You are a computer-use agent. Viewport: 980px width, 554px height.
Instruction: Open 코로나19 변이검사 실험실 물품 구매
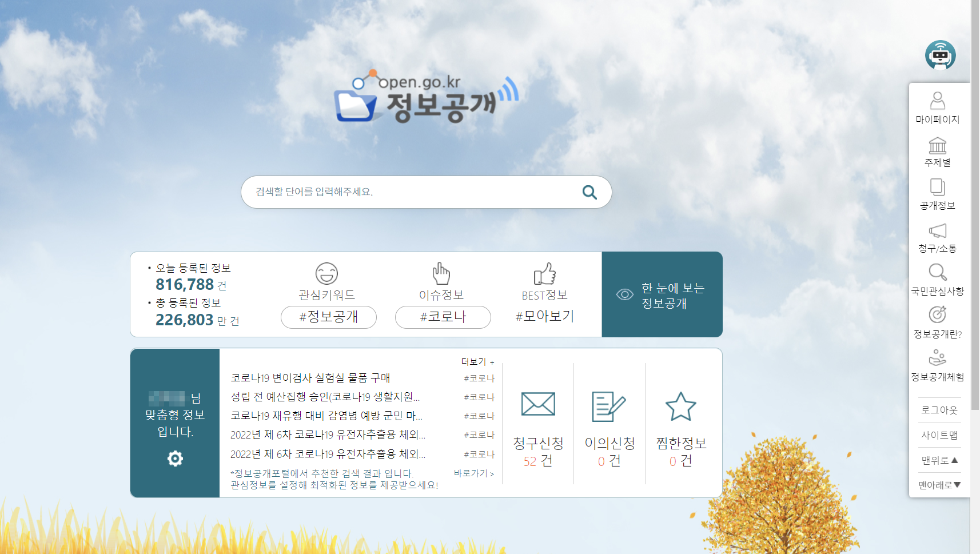(x=310, y=378)
